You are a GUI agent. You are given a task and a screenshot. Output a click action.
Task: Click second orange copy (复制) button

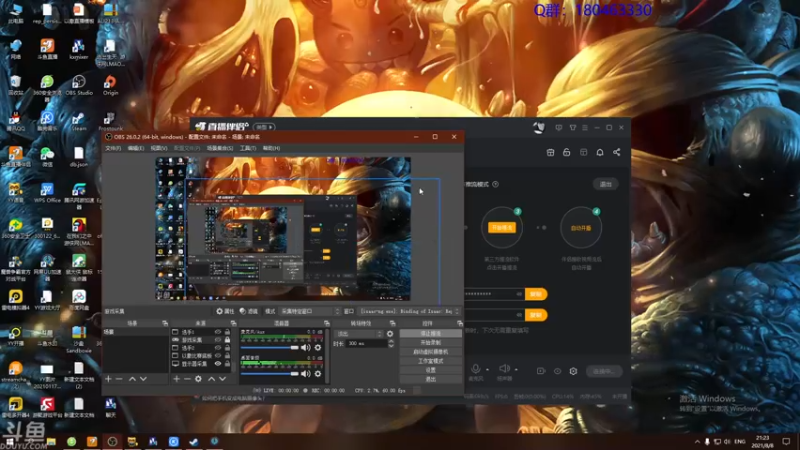pyautogui.click(x=536, y=315)
